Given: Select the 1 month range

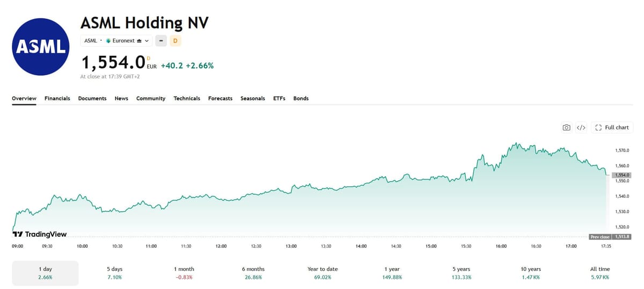Looking at the screenshot, I should 184,273.
